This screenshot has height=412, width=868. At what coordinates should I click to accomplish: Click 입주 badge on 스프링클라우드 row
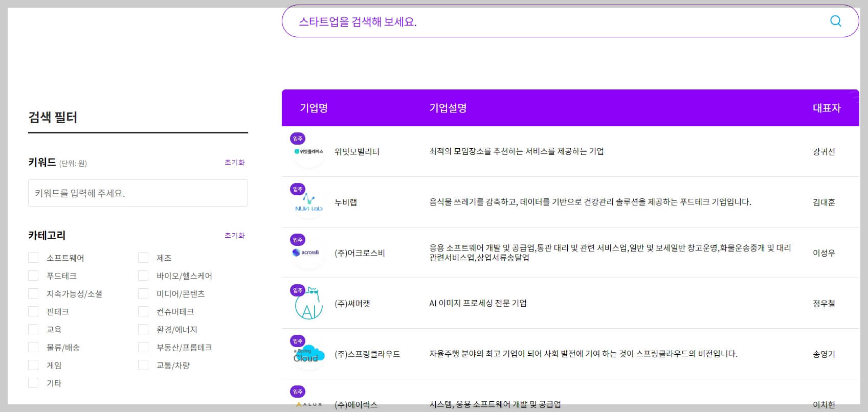click(x=298, y=341)
